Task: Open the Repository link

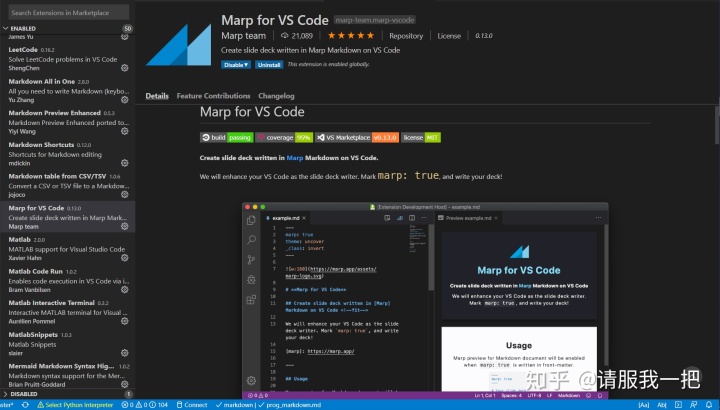Action: point(406,36)
